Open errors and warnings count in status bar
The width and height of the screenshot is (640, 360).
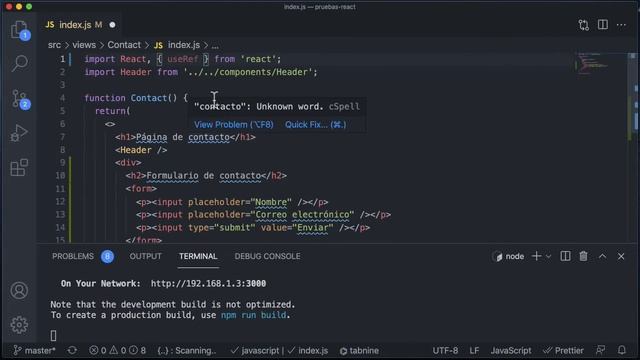pos(118,351)
